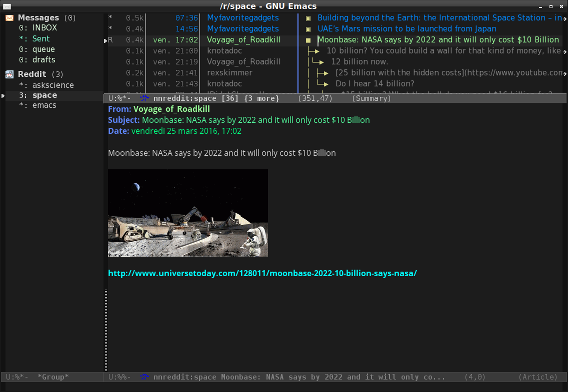Click author rexskimmer in the summary list

coord(229,73)
